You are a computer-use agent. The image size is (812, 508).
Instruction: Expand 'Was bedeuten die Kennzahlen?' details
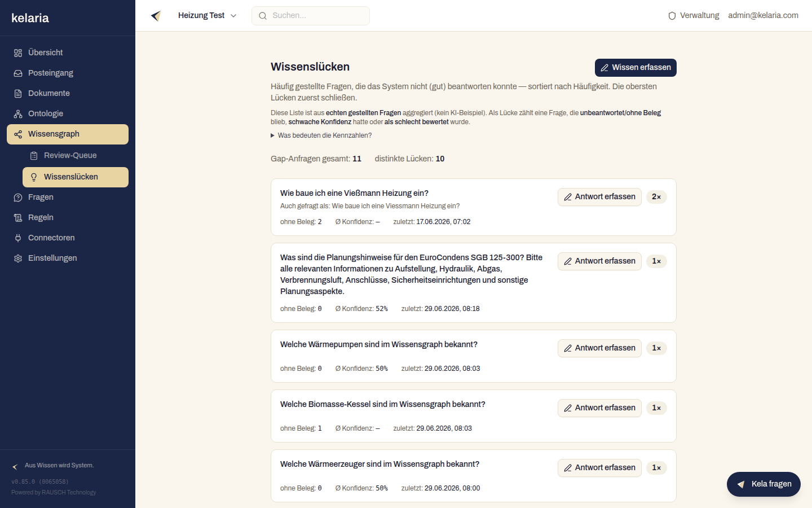pos(321,135)
